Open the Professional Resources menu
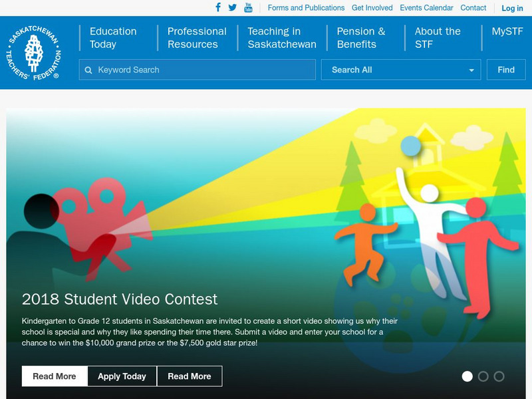Screen dimensions: 532x399 [x=197, y=38]
